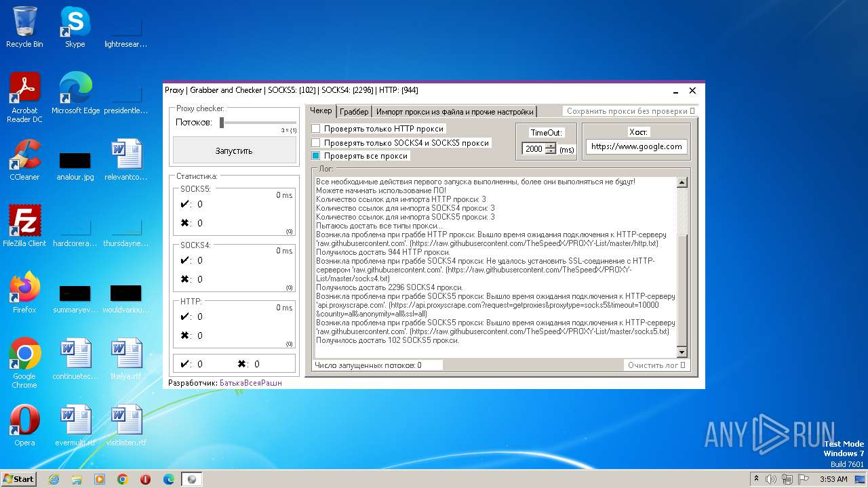Viewport: 868px width, 488px height.
Task: Open the Start menu
Action: point(19,479)
